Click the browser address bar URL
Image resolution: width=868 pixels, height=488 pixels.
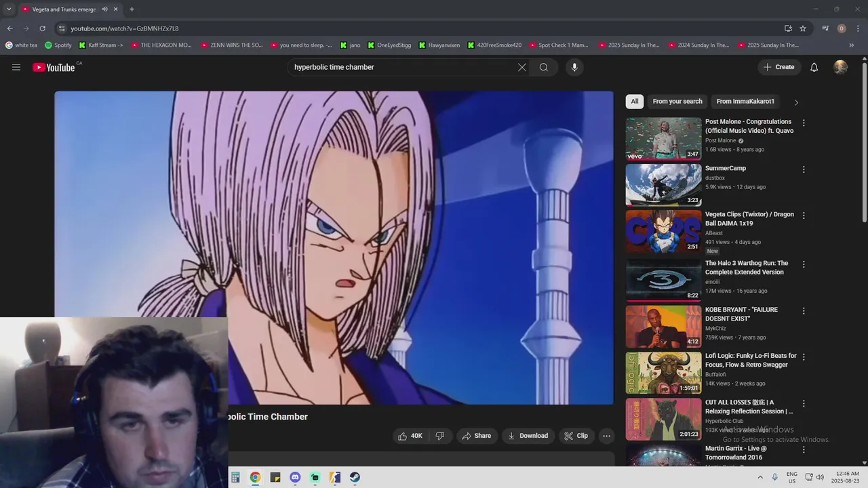[125, 28]
